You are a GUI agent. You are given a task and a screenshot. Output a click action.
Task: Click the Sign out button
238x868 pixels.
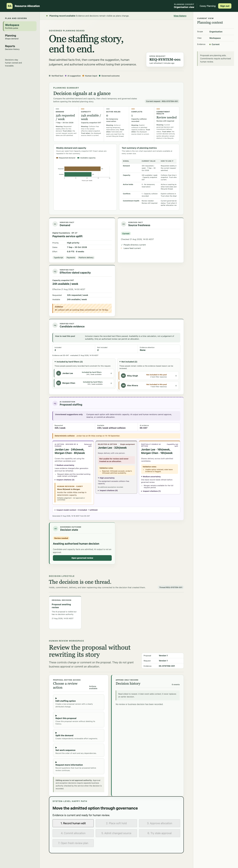(x=225, y=6)
